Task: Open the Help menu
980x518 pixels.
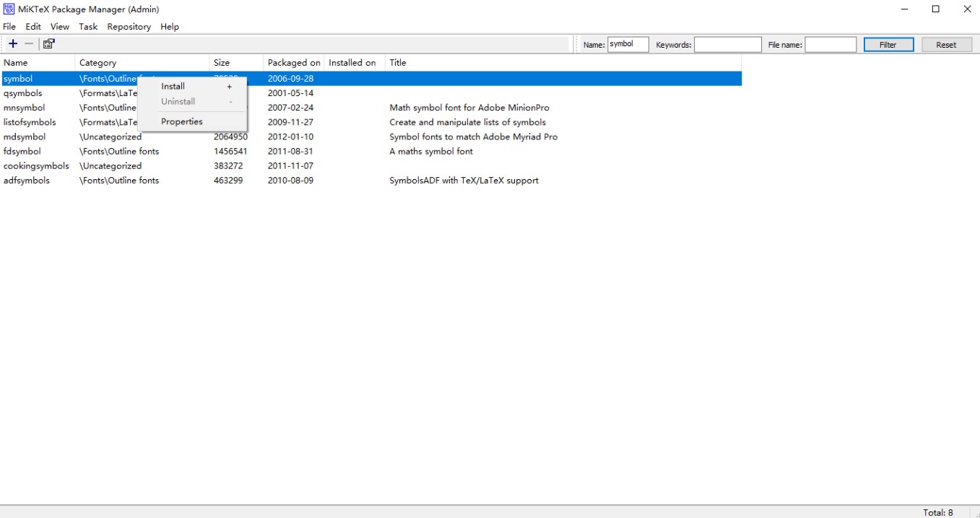Action: (x=170, y=27)
